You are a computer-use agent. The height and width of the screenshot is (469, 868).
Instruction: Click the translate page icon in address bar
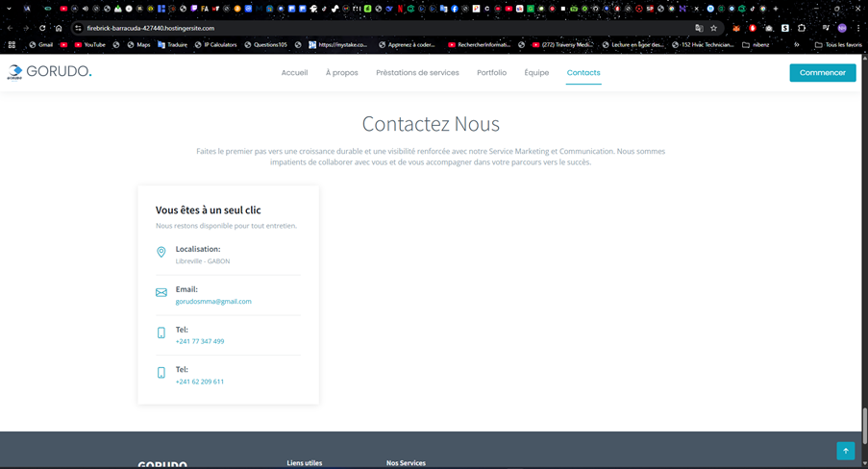[x=699, y=28]
